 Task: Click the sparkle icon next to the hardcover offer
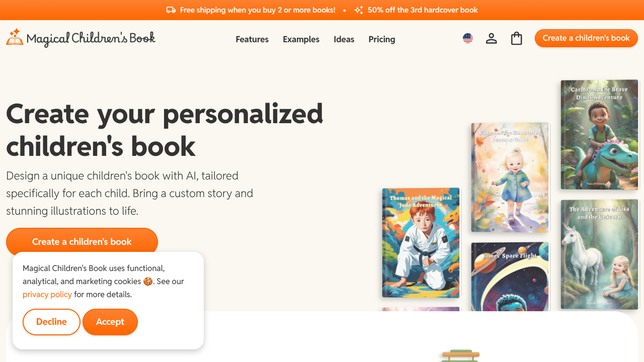(x=359, y=10)
